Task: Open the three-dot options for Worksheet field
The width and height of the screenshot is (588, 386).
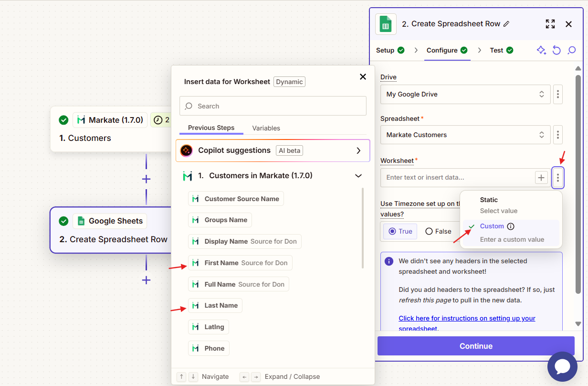Action: click(x=558, y=178)
